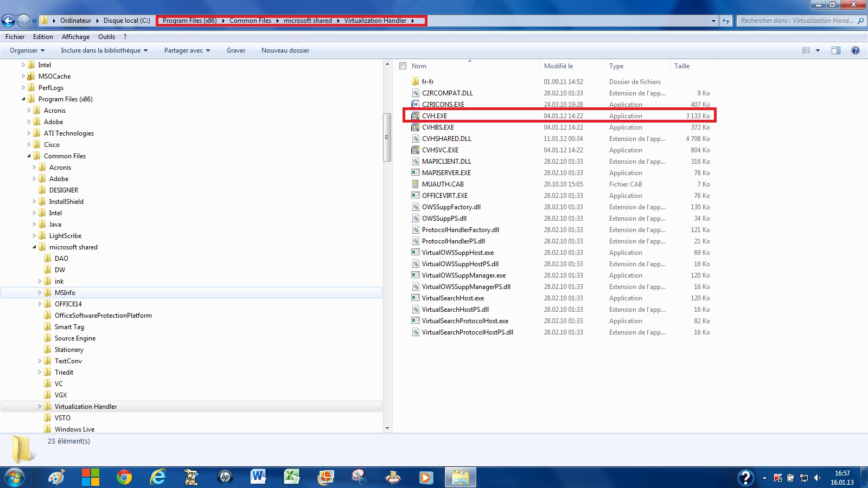Select the CVH.EXE file icon

pos(416,116)
